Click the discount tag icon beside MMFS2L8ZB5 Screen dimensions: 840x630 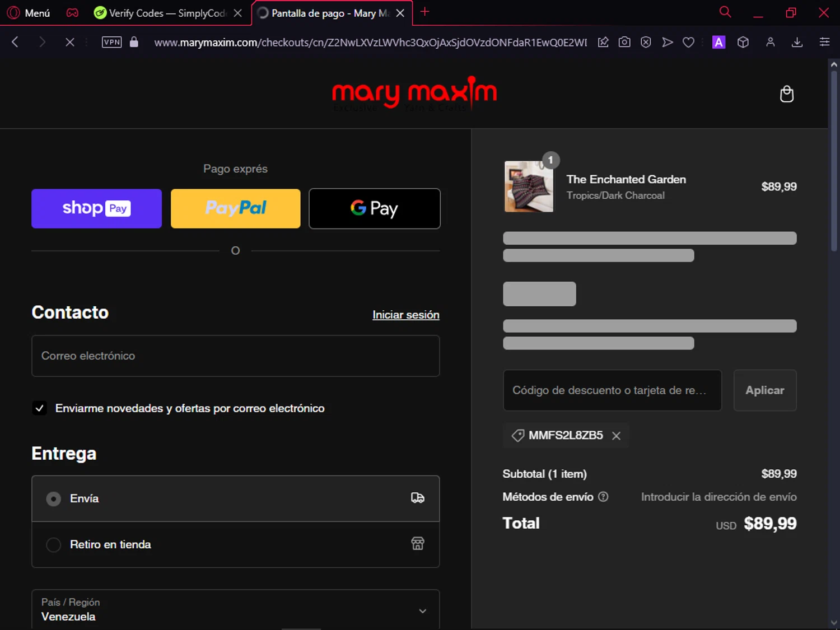click(x=518, y=436)
